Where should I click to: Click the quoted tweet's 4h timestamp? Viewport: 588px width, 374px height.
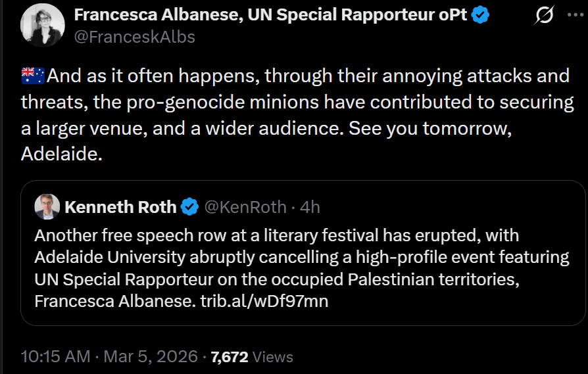(x=310, y=208)
